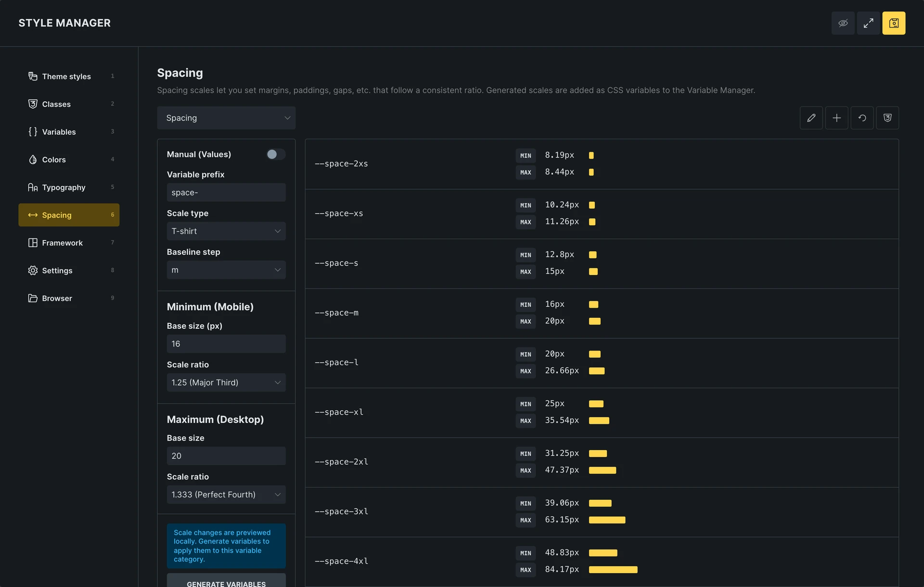Go to the Classes section
The image size is (924, 587).
coord(69,104)
